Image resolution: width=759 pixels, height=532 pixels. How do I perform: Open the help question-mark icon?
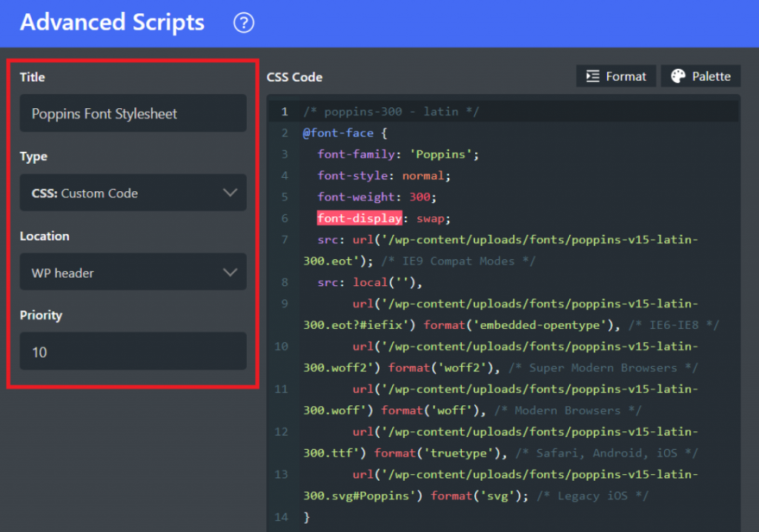[243, 23]
